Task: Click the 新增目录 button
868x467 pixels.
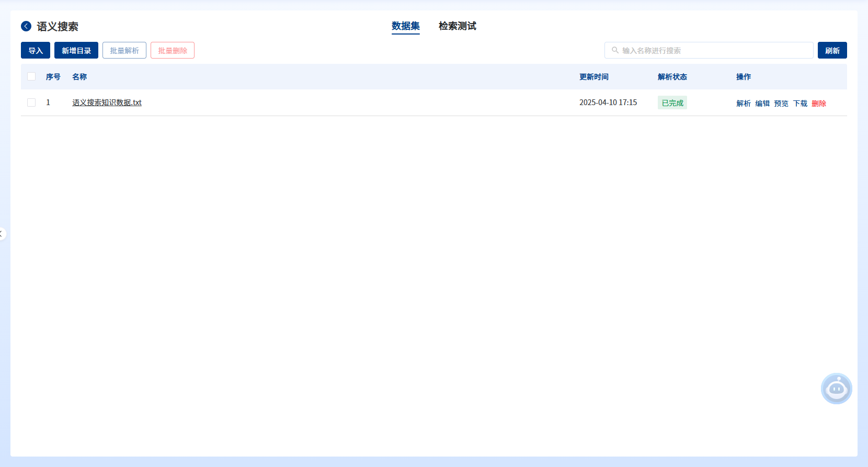Action: tap(76, 50)
